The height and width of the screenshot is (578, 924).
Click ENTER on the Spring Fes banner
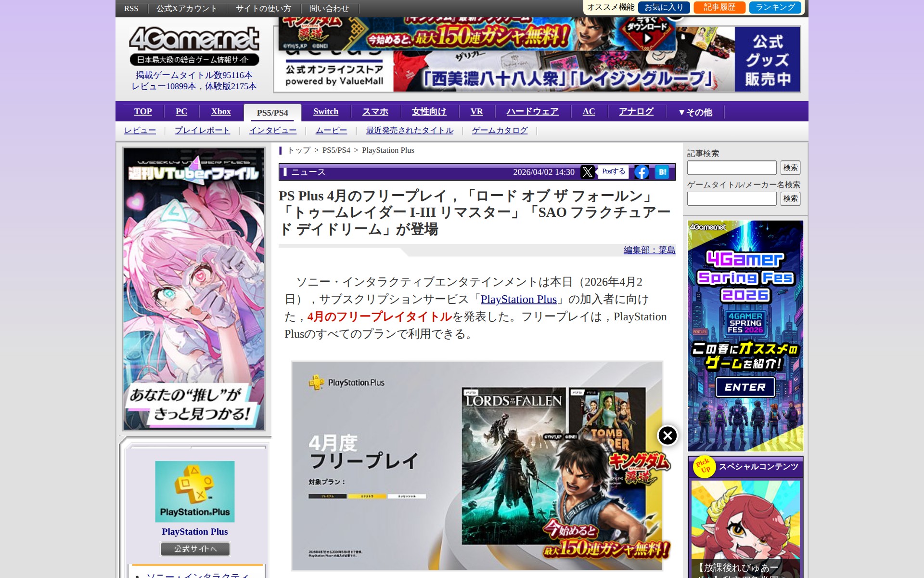tap(745, 387)
